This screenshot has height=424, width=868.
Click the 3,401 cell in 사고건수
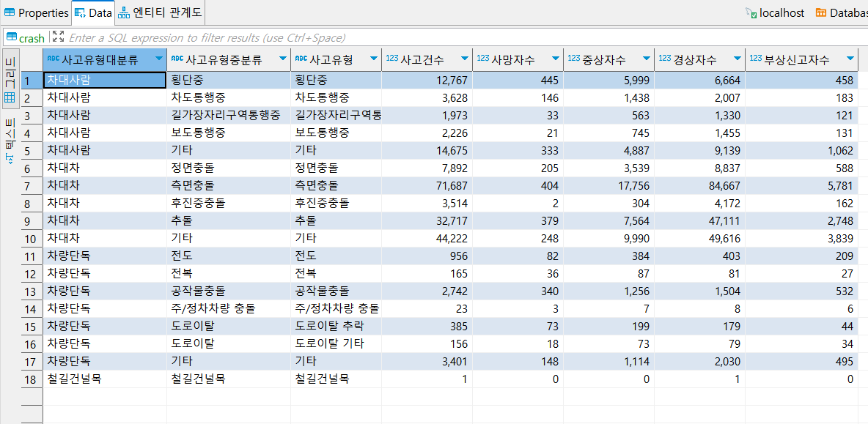coord(427,362)
